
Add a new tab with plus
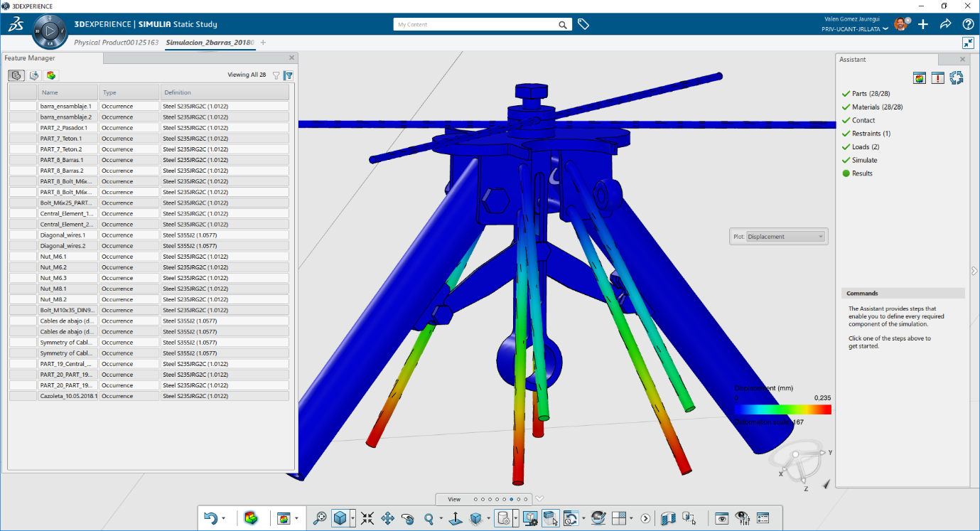[x=263, y=43]
